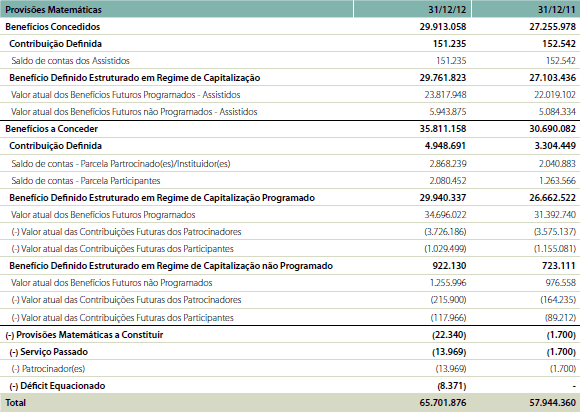Select Valor atual dos Benefícios Futuros Programados row

tap(290, 215)
